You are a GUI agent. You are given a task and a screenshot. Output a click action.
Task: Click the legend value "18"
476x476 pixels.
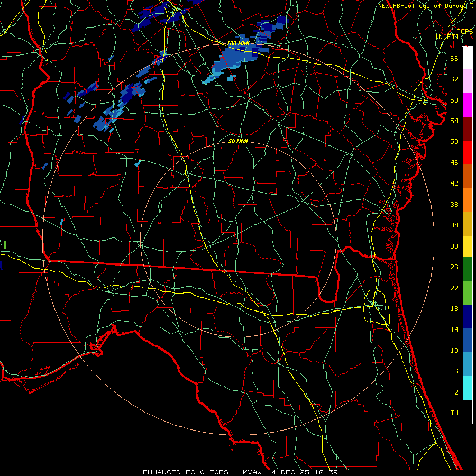tap(454, 309)
